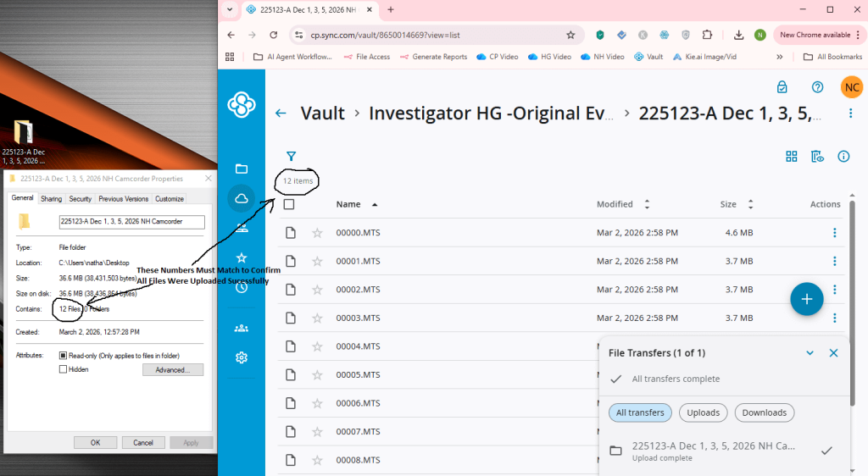Image resolution: width=868 pixels, height=476 pixels.
Task: Expand hidden bookmarks chevron
Action: 780,57
